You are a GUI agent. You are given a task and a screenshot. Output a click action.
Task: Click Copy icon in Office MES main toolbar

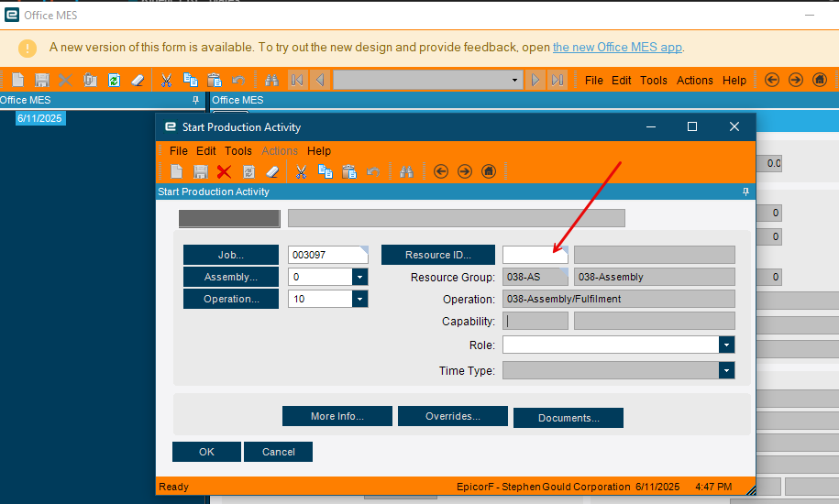tap(191, 80)
